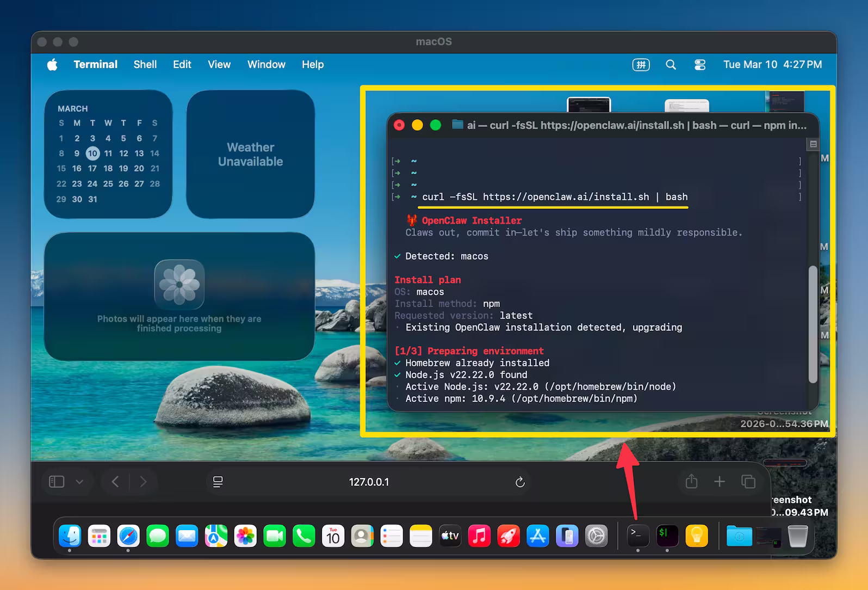
Task: Click the Terminal window scrollbar
Action: point(813,324)
